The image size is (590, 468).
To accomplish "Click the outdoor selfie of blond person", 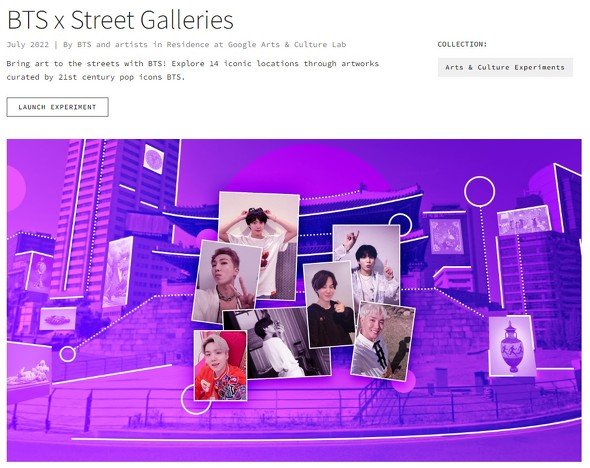I will (383, 341).
